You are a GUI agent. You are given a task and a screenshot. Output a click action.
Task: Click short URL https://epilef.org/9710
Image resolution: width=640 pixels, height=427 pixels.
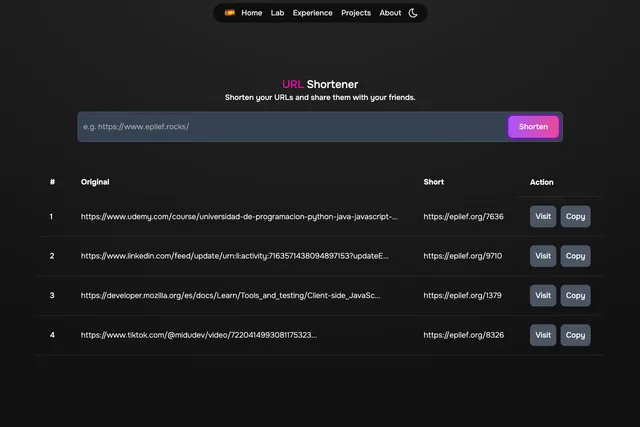[x=463, y=256]
